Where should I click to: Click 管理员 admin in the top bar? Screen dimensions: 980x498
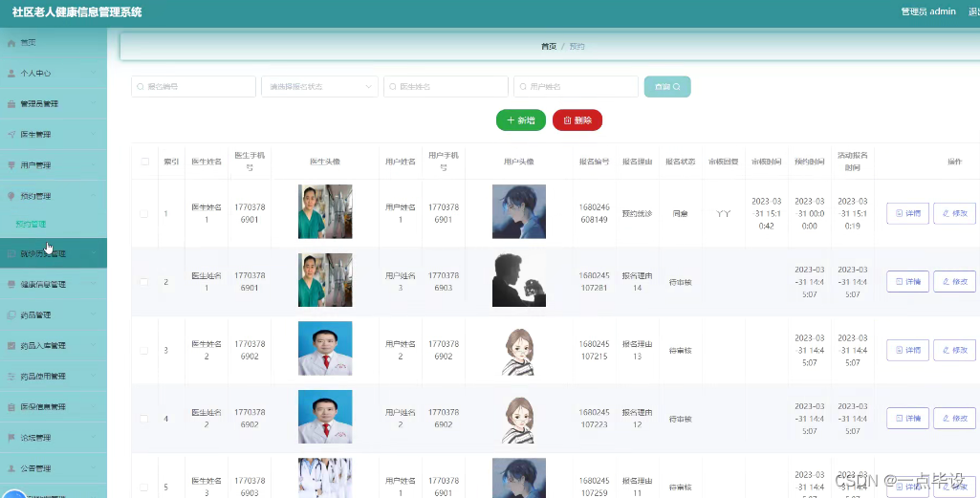[x=928, y=11]
